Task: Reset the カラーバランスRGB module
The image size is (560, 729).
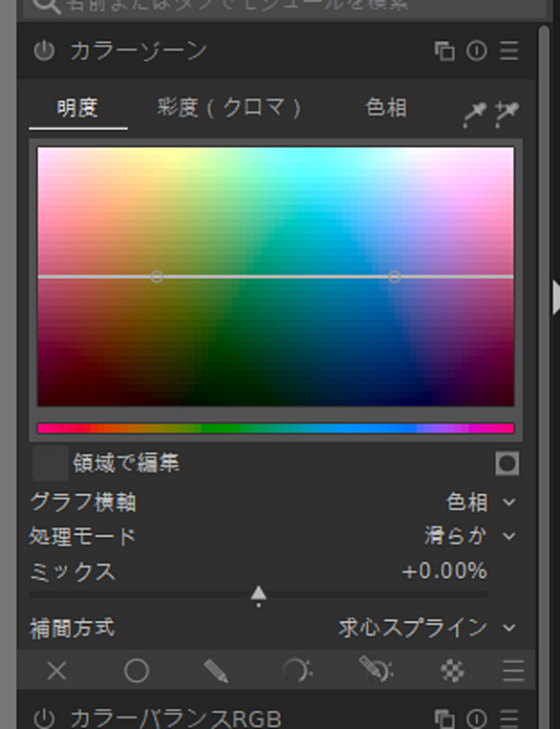Action: [x=477, y=718]
